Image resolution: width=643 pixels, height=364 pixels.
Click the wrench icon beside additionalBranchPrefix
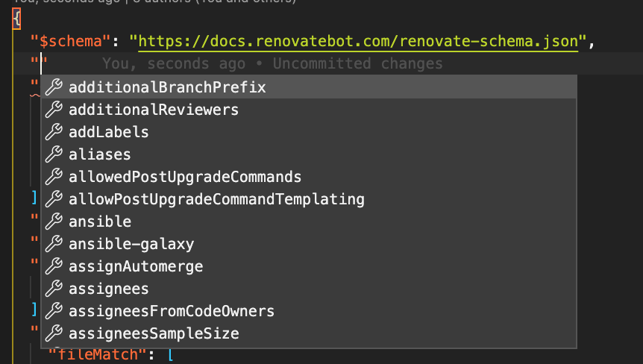(x=54, y=87)
